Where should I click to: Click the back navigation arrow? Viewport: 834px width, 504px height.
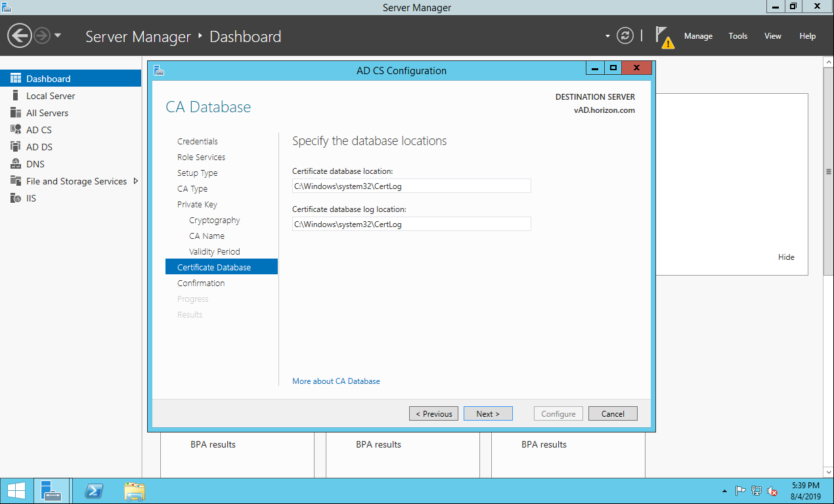pos(20,35)
